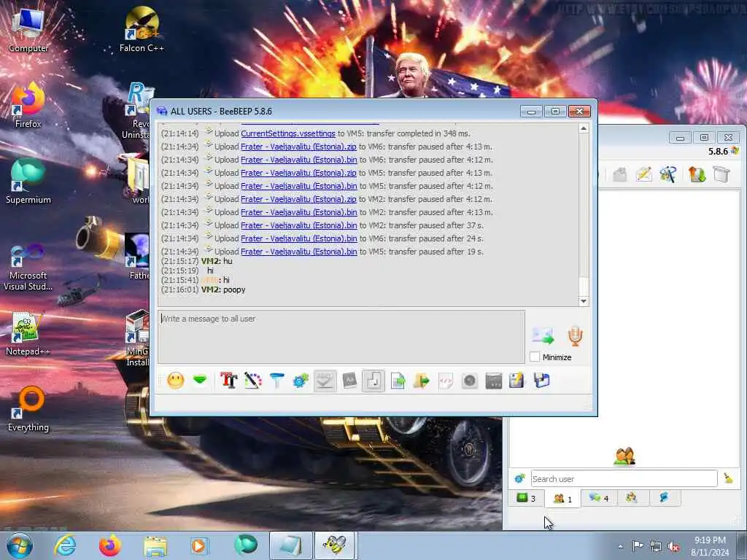This screenshot has width=747, height=560.
Task: Click the code snippet tag icon
Action: coord(446,381)
